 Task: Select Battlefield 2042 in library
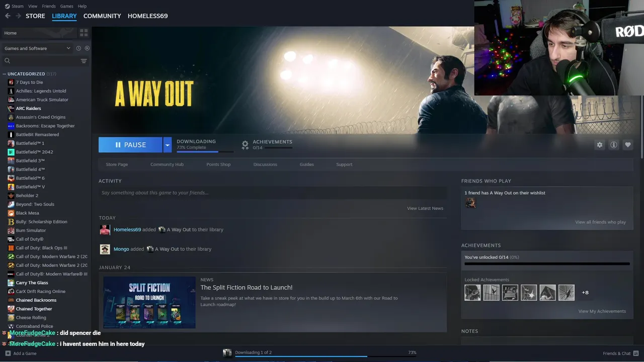(34, 152)
